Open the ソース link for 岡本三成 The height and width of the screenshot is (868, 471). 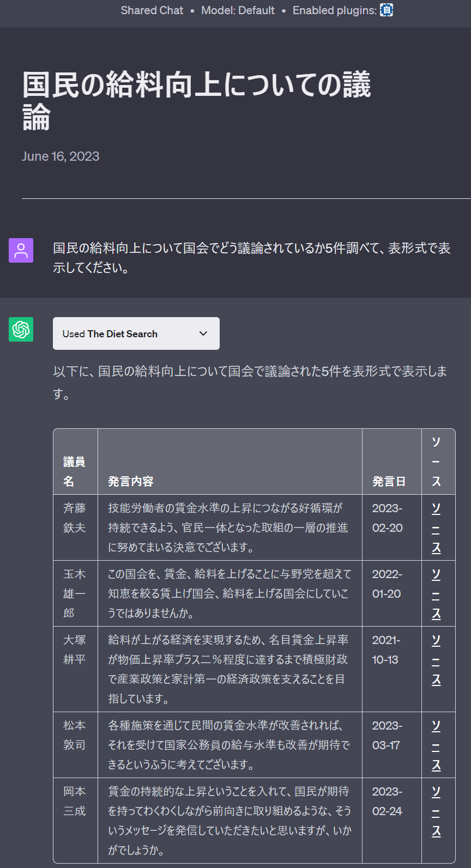436,811
